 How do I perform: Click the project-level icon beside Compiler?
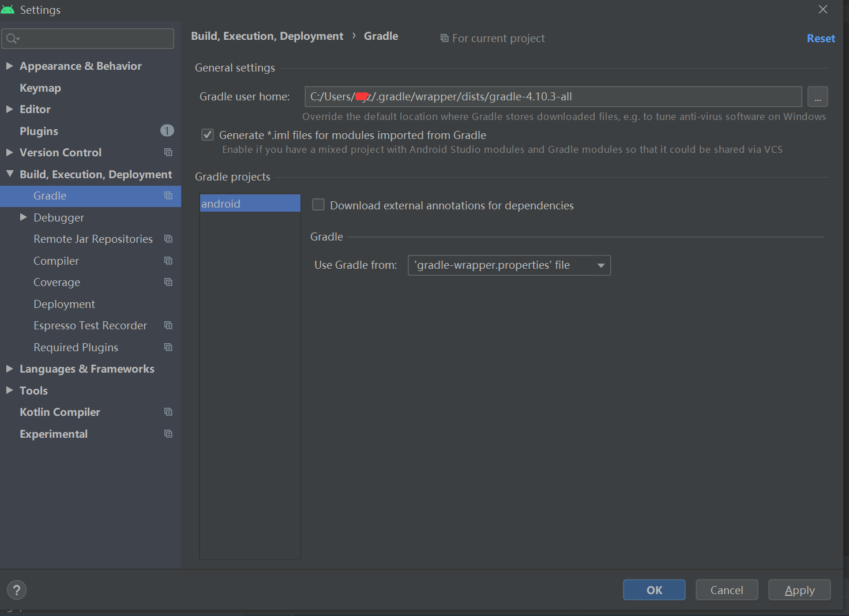[168, 261]
